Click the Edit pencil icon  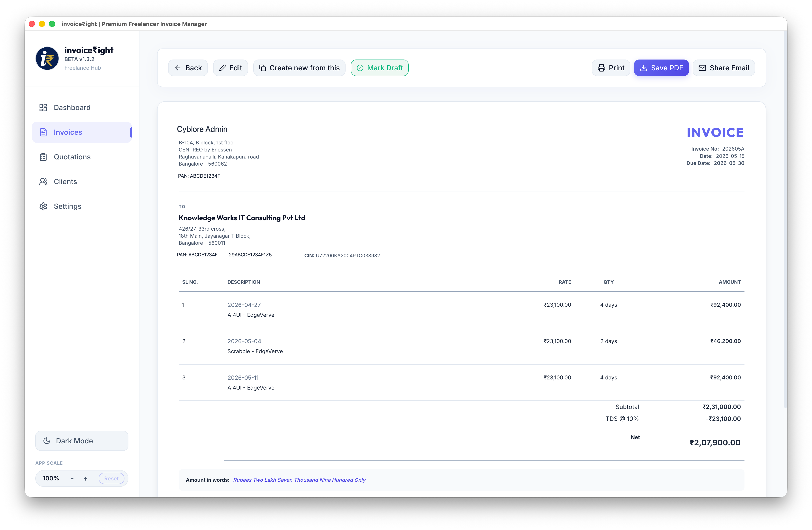click(222, 68)
